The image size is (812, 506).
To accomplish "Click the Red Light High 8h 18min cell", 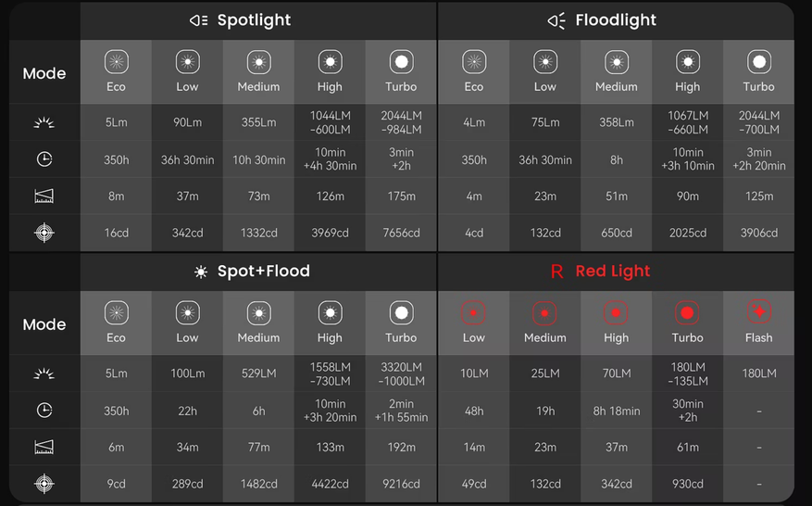I will tap(617, 411).
